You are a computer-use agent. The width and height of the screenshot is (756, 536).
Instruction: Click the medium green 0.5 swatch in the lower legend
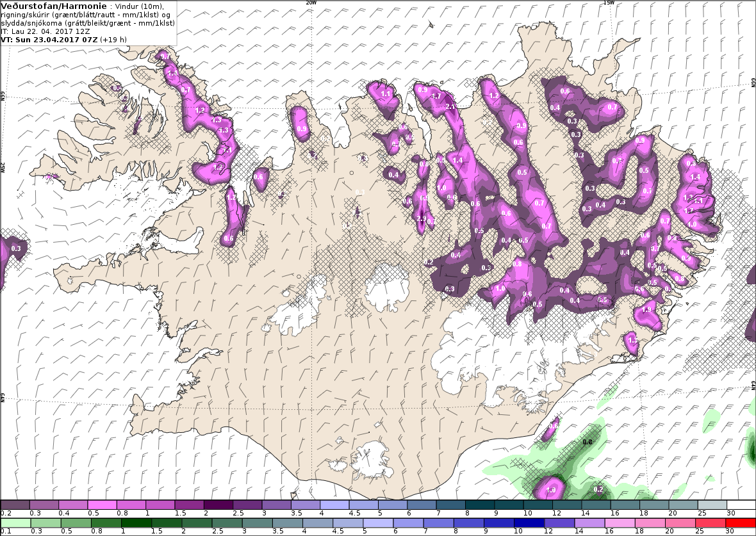click(76, 523)
